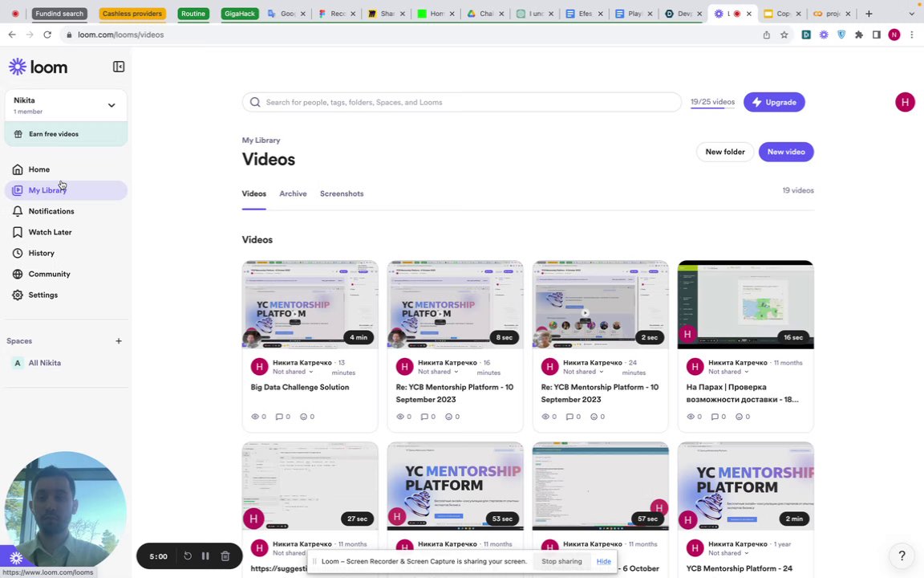The height and width of the screenshot is (578, 924).
Task: Expand Not shared dropdown on На Парах video
Action: [728, 372]
